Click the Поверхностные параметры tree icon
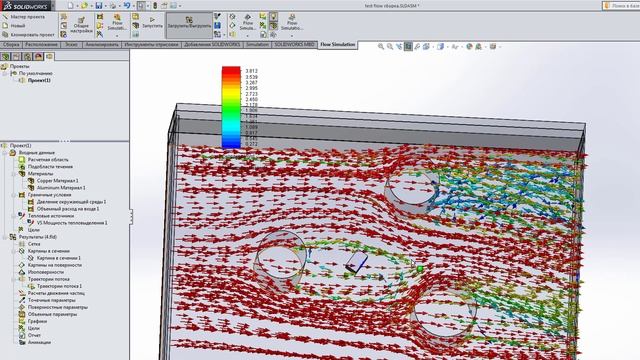The height and width of the screenshot is (360, 640). coord(22,307)
